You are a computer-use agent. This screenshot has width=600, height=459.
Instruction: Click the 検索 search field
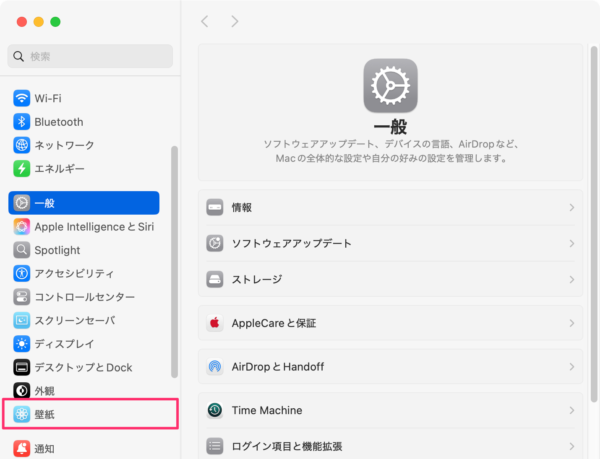click(x=90, y=56)
